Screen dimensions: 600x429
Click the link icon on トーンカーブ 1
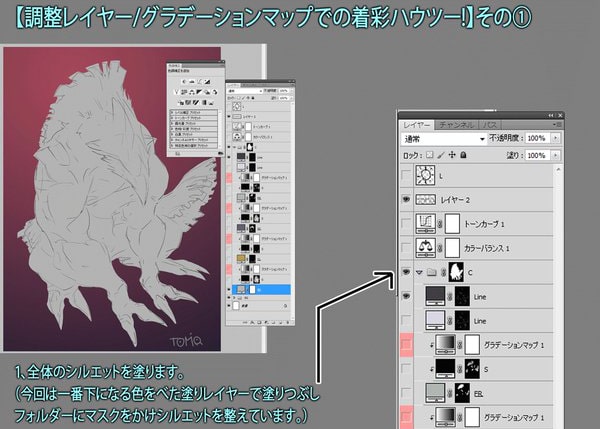coord(440,224)
